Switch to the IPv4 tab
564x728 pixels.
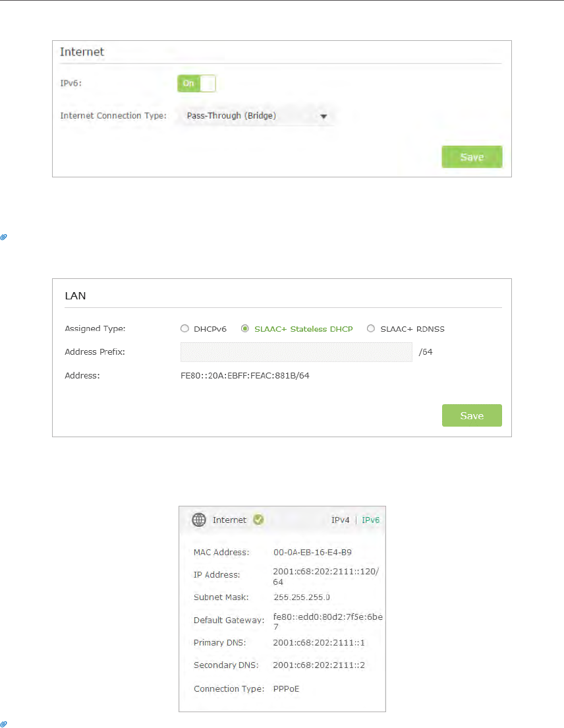[x=340, y=520]
